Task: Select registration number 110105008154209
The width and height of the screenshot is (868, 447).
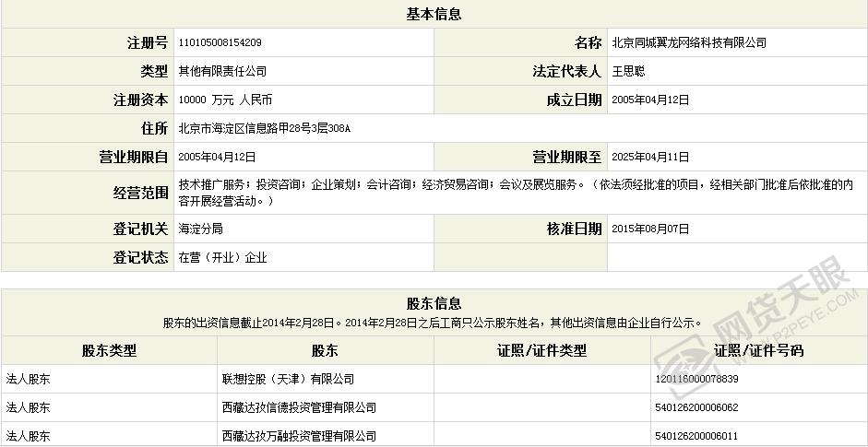Action: (x=220, y=42)
